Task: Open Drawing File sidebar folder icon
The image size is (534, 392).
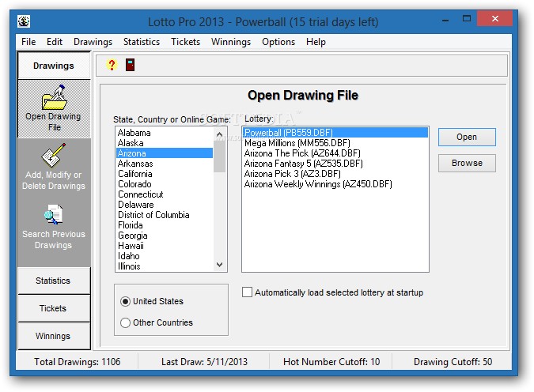Action: tap(54, 99)
